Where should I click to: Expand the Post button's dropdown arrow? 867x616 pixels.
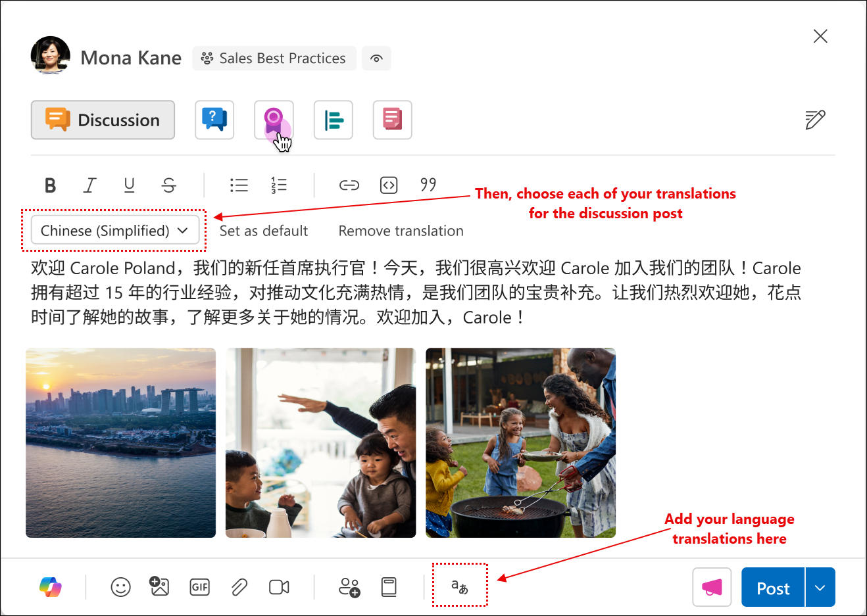[820, 587]
